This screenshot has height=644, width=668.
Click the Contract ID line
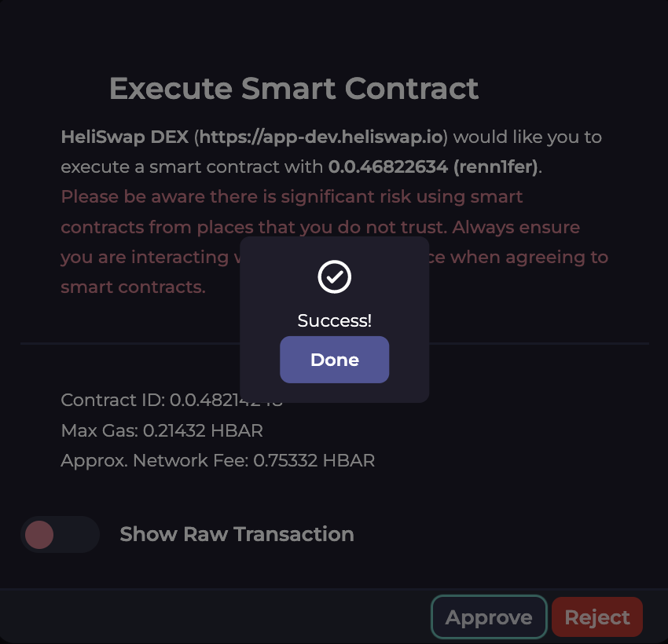click(149, 401)
